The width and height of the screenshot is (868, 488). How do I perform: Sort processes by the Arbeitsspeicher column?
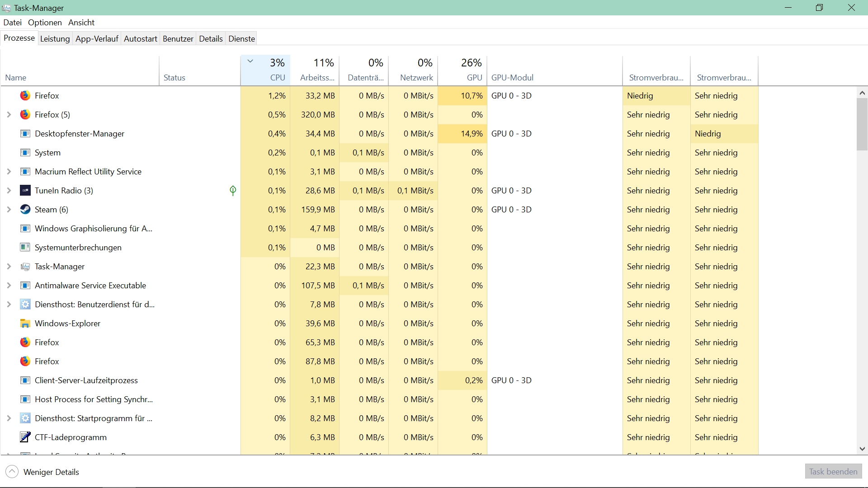(317, 70)
